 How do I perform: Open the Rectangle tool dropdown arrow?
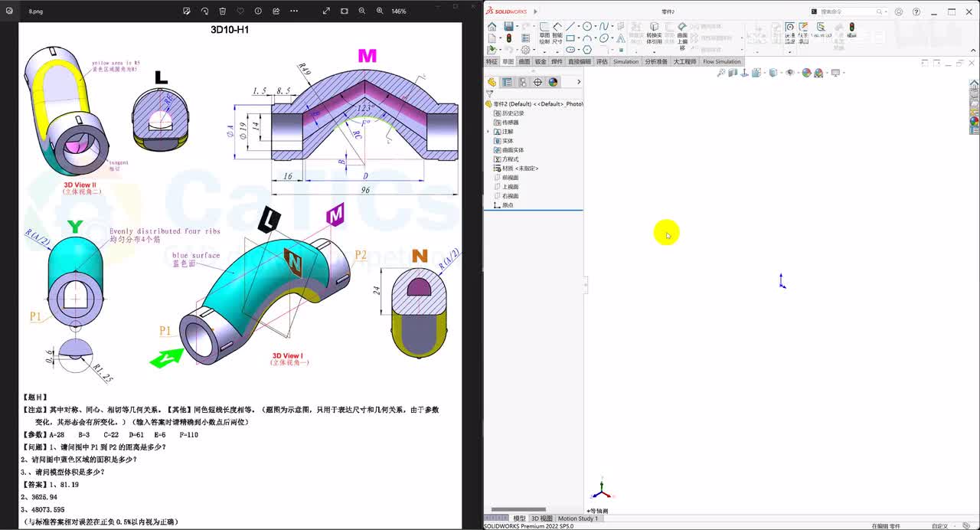pyautogui.click(x=579, y=38)
